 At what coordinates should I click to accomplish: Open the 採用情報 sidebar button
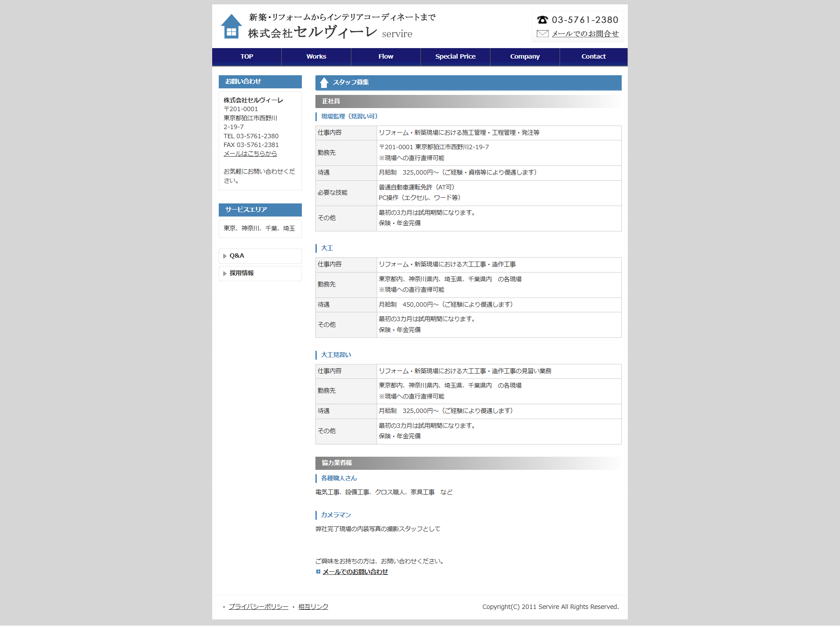pos(260,273)
